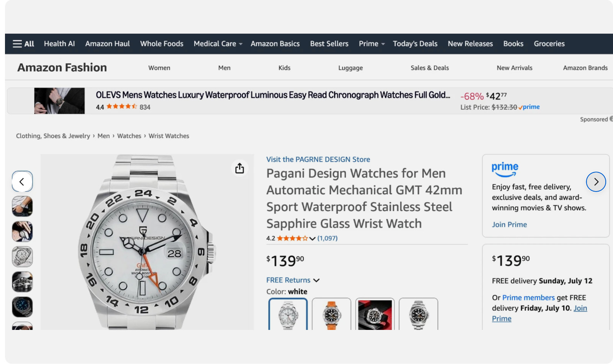Advance the prime panel with right arrow
Image resolution: width=613 pixels, height=364 pixels.
[596, 182]
